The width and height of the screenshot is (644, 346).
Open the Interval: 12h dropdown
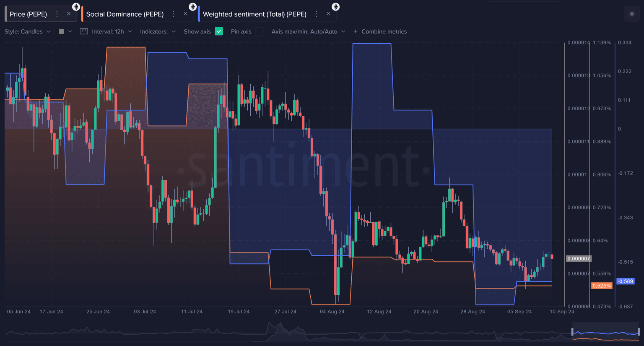click(x=112, y=31)
